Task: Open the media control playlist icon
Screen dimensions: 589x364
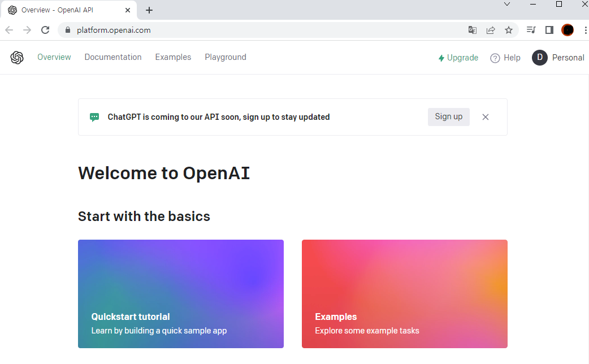Action: click(531, 30)
